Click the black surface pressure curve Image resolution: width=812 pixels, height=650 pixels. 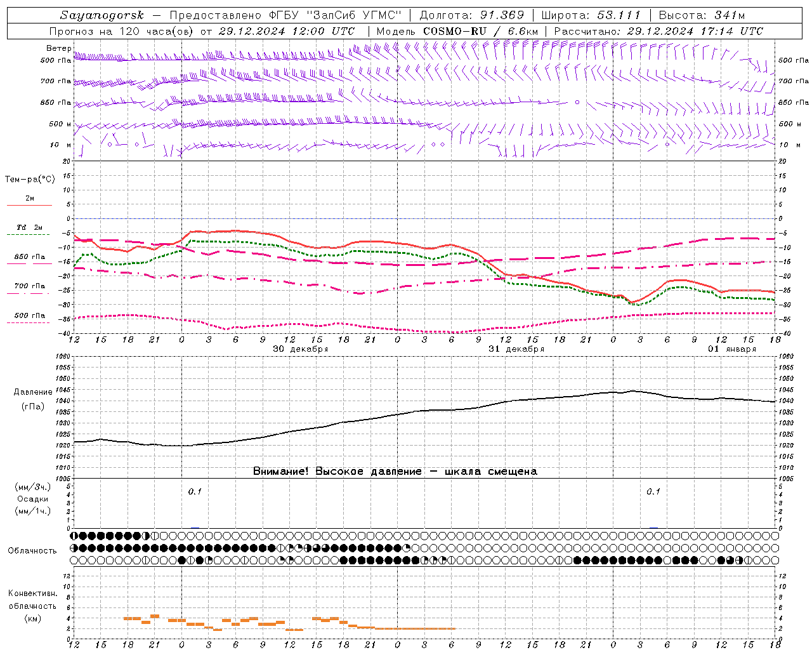pos(424,410)
